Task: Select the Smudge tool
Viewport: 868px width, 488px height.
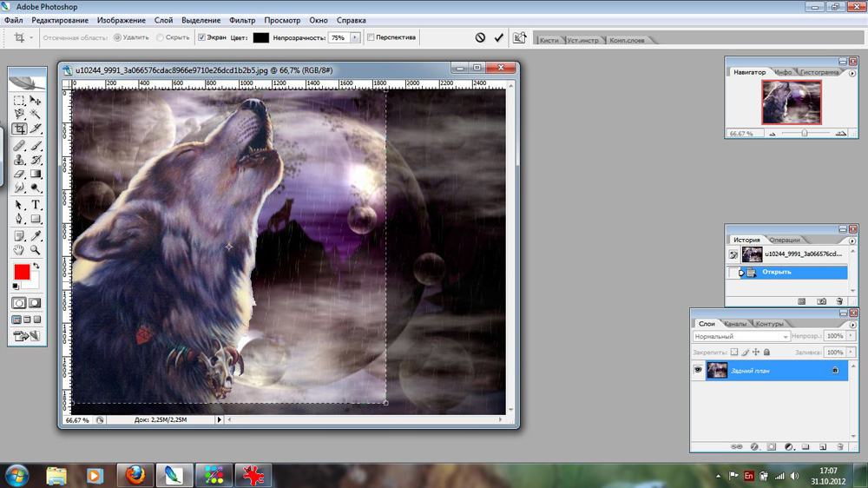Action: [19, 188]
